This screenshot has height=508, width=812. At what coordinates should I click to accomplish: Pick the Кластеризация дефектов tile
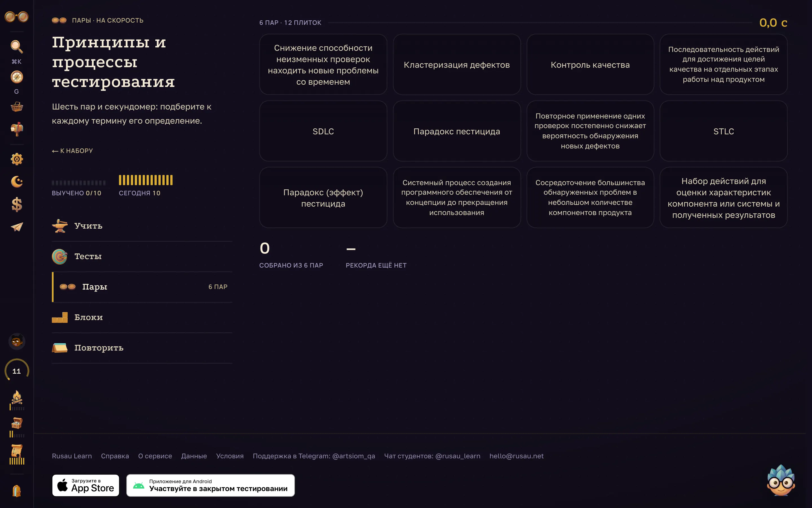pos(457,65)
